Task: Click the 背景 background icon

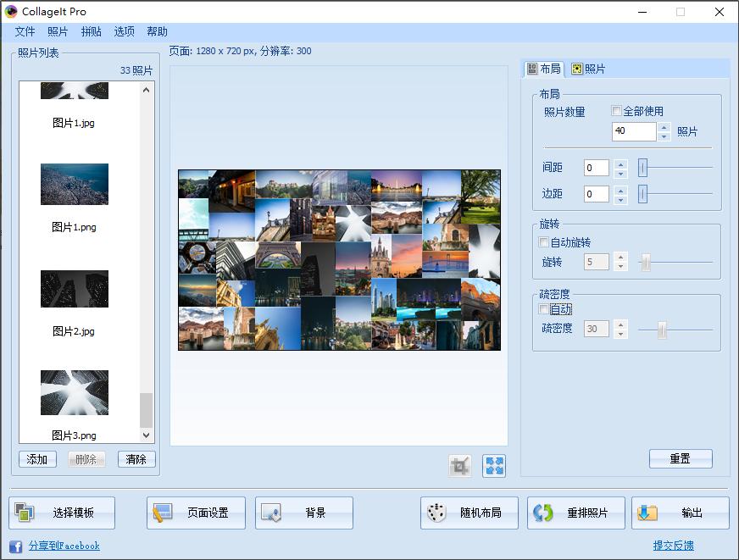Action: [273, 512]
